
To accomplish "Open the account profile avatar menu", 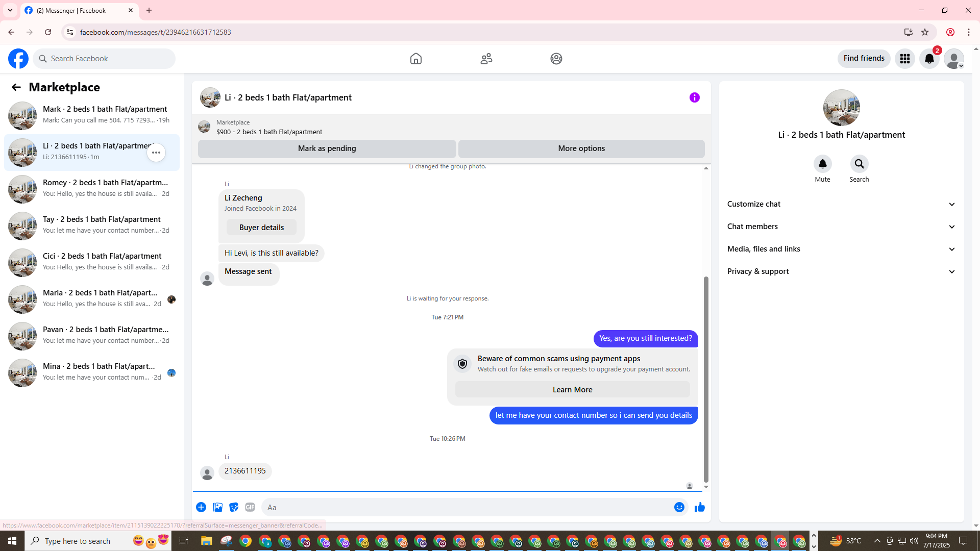I will tap(954, 59).
